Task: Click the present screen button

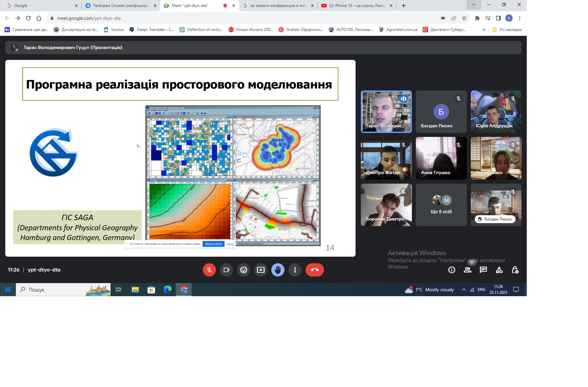Action: [x=261, y=270]
